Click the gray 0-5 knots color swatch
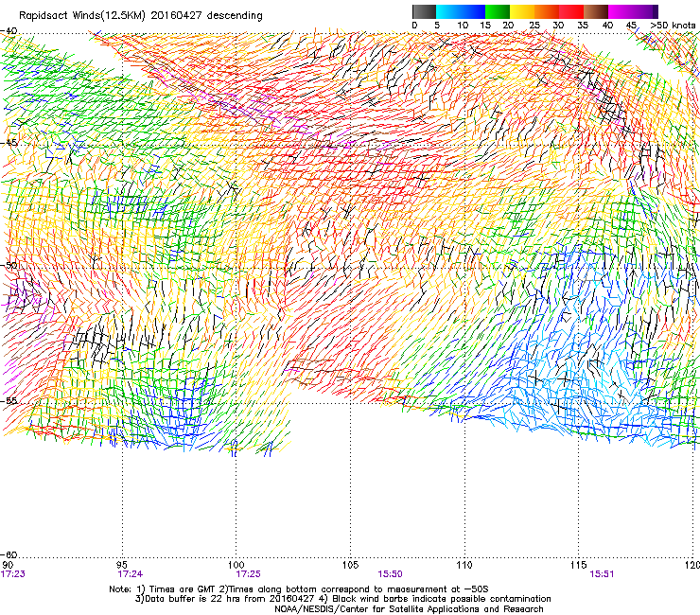700x615 pixels. (x=424, y=11)
